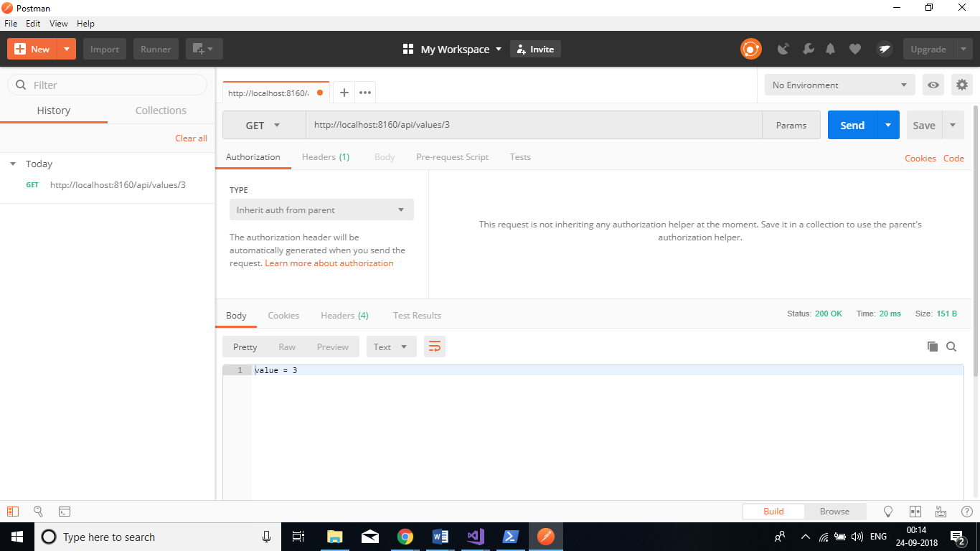Click the sync status icon in header
The image size is (980, 551).
(x=750, y=49)
